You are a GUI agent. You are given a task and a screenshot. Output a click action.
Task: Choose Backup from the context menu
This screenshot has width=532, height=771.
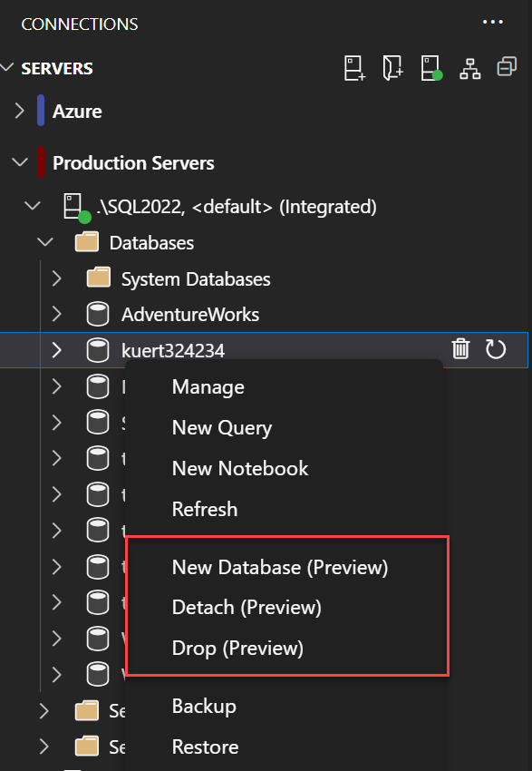tap(205, 706)
